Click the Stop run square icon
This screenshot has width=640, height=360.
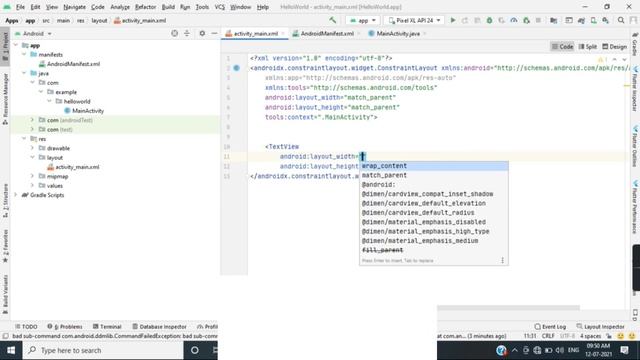coord(538,20)
